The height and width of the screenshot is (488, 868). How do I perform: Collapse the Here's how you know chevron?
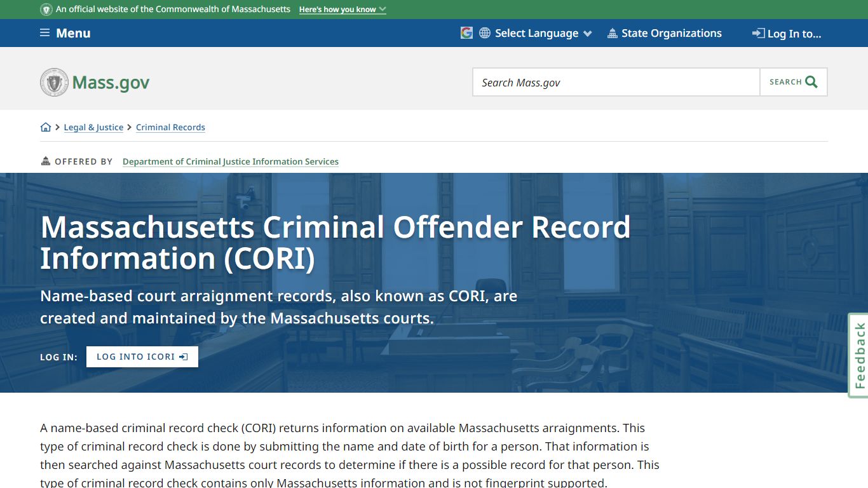[381, 10]
